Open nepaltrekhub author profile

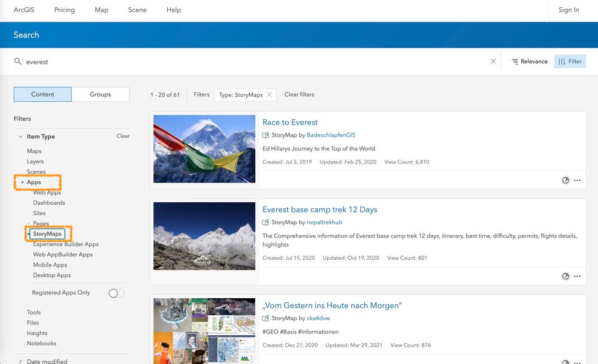click(x=324, y=222)
